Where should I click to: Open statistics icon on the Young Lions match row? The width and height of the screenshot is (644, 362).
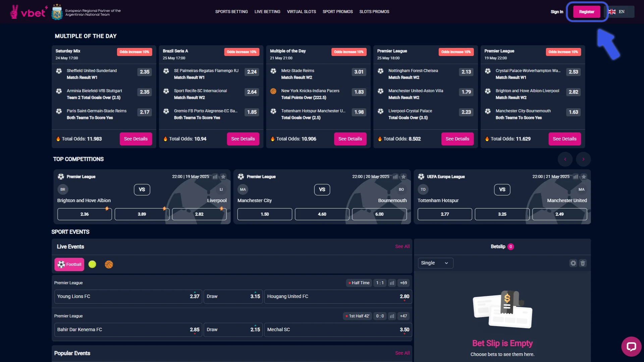click(x=392, y=283)
